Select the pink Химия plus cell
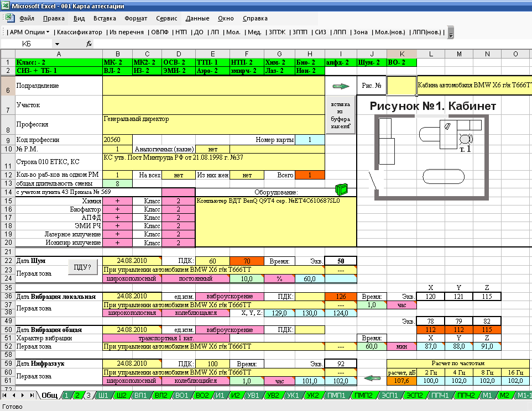Image resolution: width=532 pixels, height=411 pixels. (x=117, y=202)
